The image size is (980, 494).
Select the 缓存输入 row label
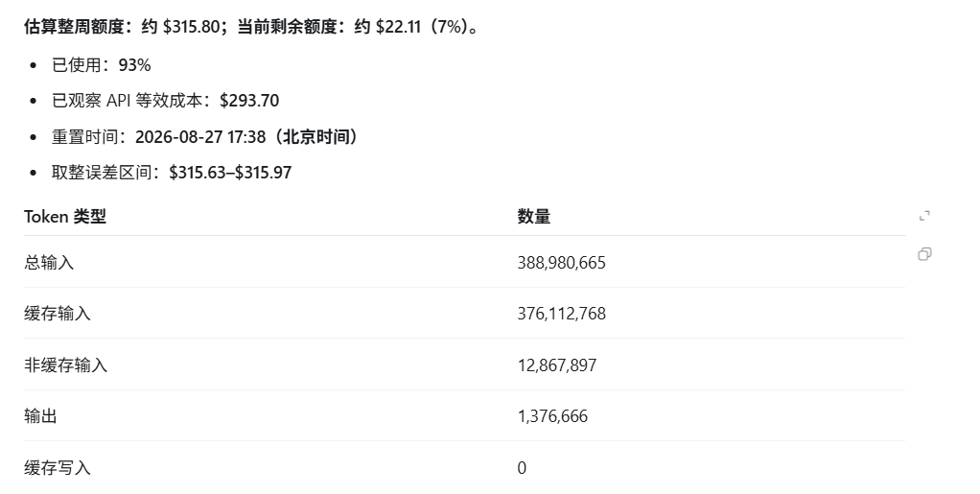point(58,314)
